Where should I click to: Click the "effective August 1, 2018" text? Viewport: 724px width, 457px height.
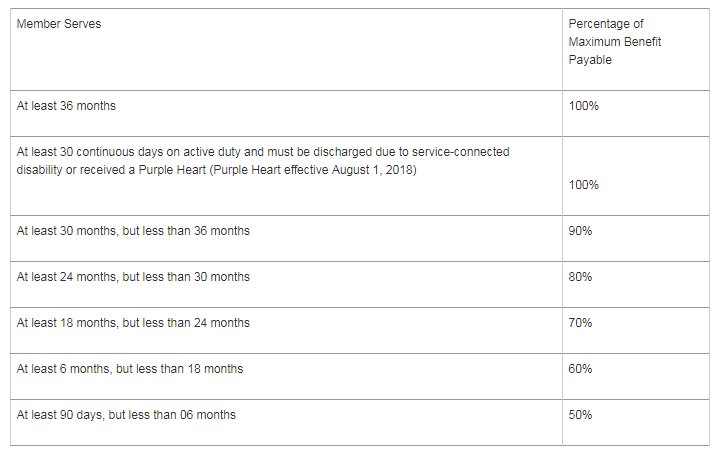click(x=352, y=169)
